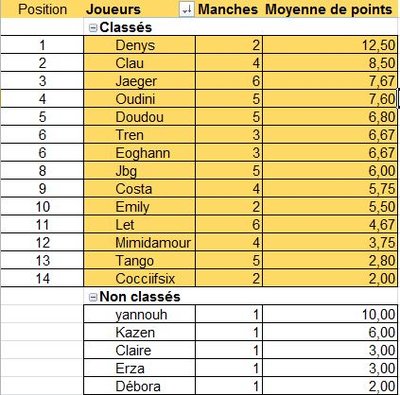The image size is (400, 395).
Task: Select the Moyenne de points header
Action: [329, 9]
